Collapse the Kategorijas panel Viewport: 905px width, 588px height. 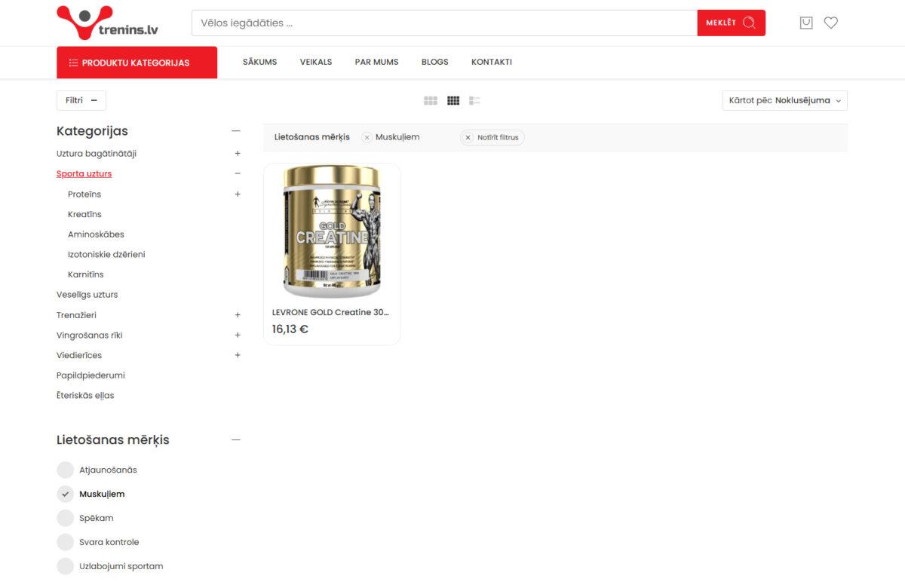[x=236, y=130]
